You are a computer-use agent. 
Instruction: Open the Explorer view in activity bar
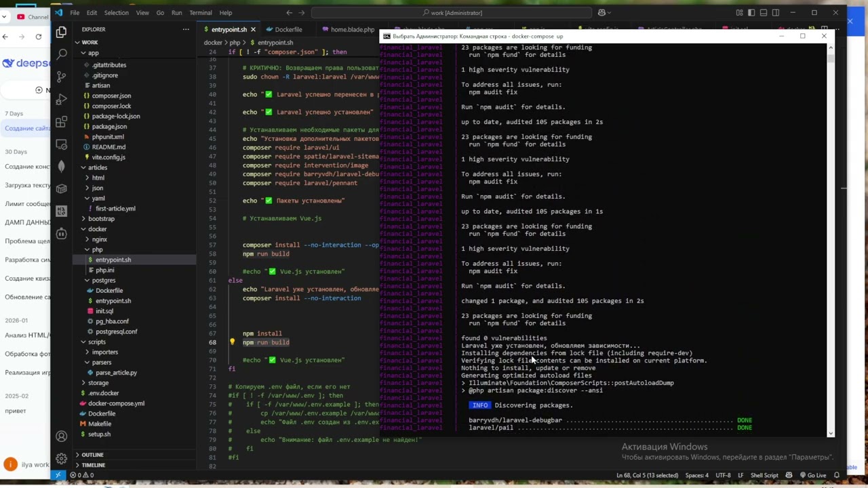point(61,32)
